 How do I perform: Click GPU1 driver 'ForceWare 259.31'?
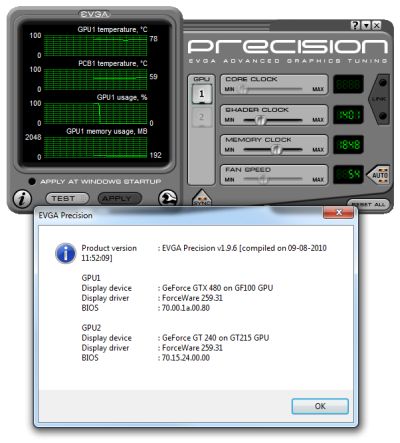point(192,298)
